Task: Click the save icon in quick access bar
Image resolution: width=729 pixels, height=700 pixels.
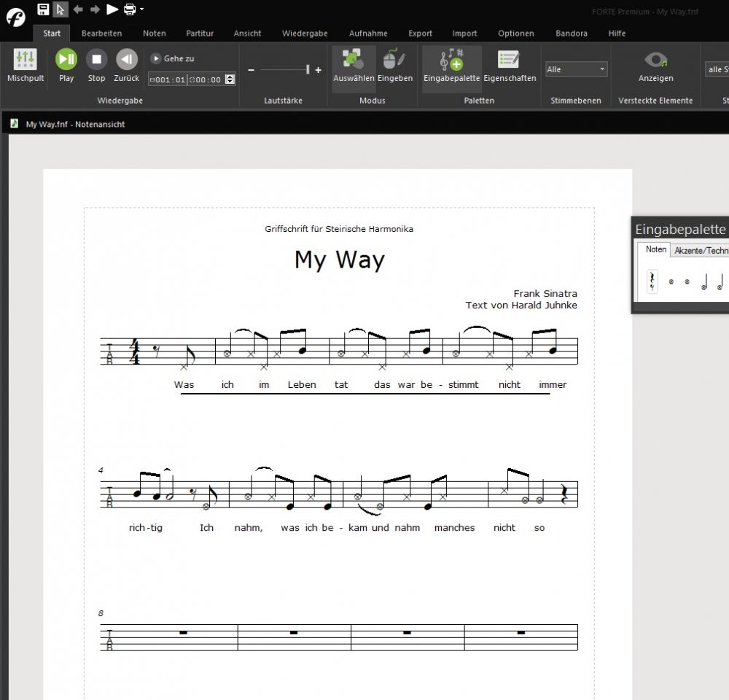Action: [x=43, y=9]
